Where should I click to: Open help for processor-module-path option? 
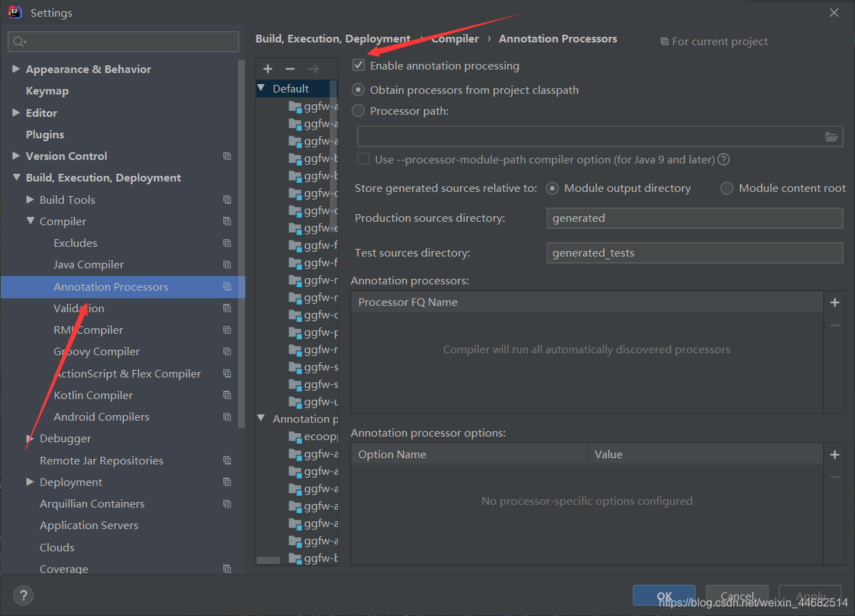click(724, 159)
